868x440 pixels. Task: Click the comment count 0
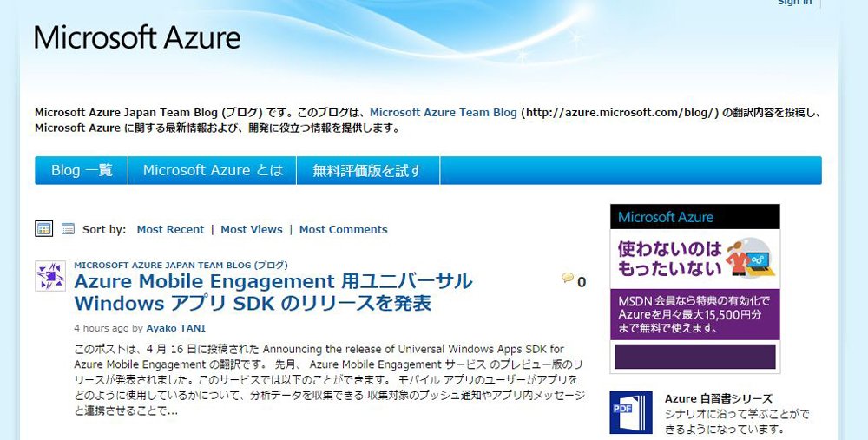tap(582, 282)
